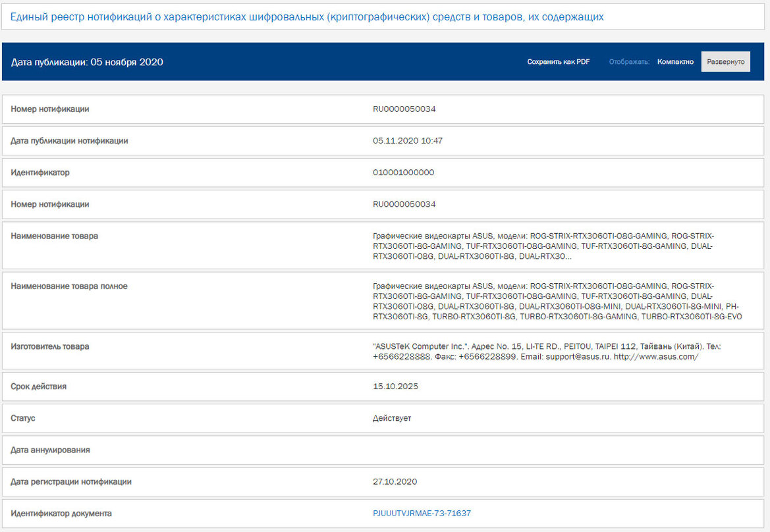The width and height of the screenshot is (770, 532).
Task: Open the Единый реестр нотификаций header link
Action: coord(307,17)
